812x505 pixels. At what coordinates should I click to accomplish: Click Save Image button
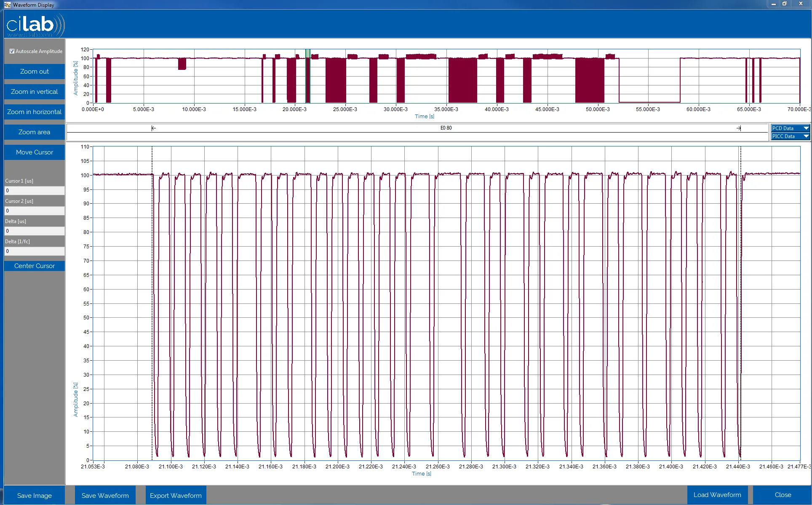click(x=35, y=495)
